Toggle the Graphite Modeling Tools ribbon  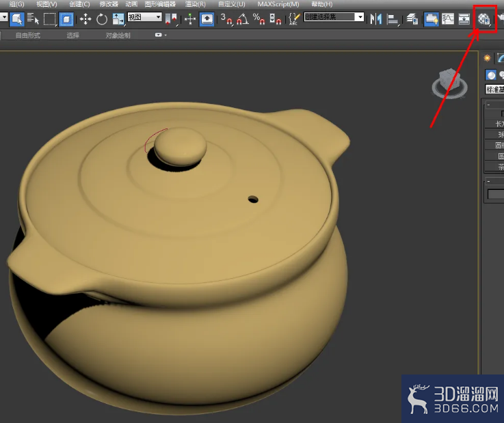(431, 19)
